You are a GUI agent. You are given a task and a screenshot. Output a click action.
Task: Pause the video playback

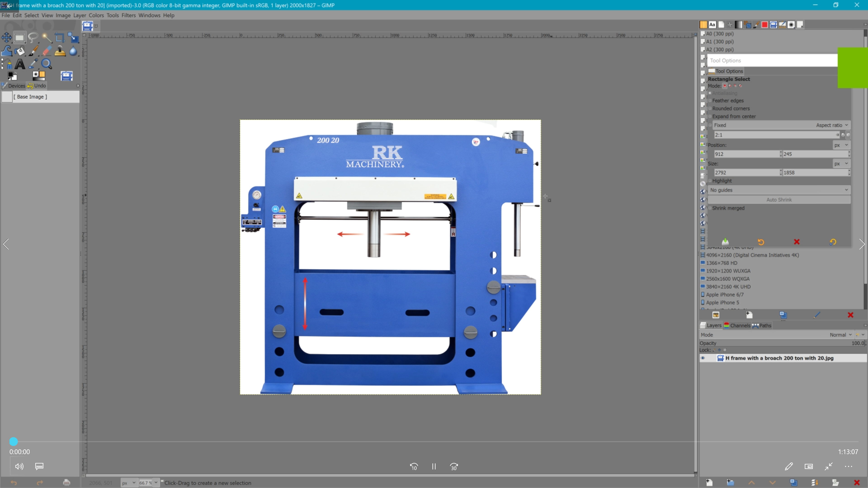434,467
